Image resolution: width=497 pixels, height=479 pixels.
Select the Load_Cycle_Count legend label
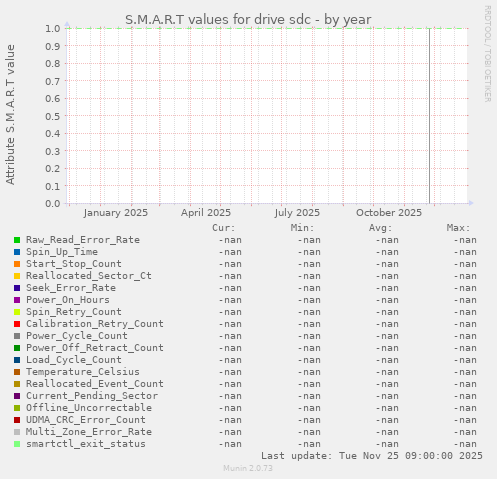(x=74, y=360)
